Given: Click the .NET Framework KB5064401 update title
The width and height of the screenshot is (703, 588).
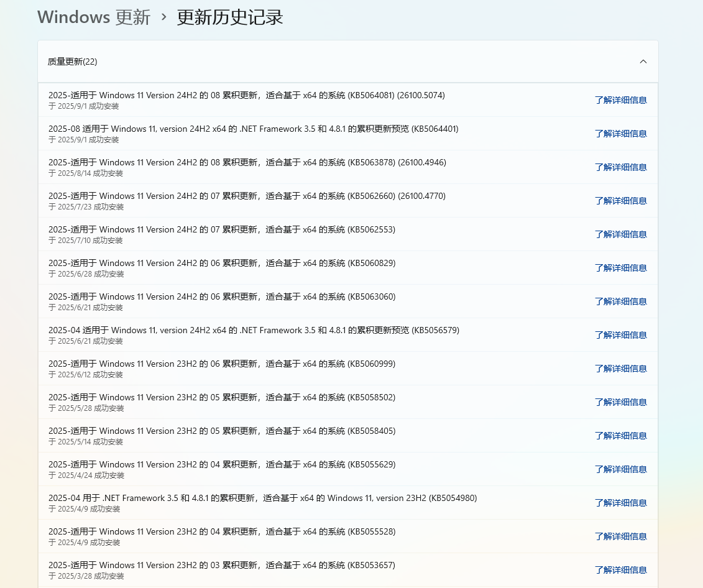Looking at the screenshot, I should pyautogui.click(x=254, y=129).
